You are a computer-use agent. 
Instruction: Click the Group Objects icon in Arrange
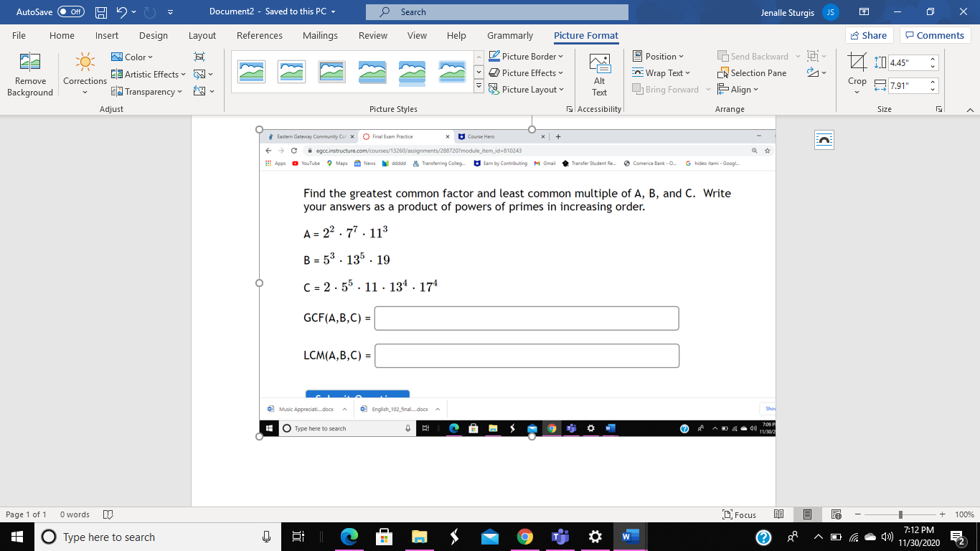(813, 56)
